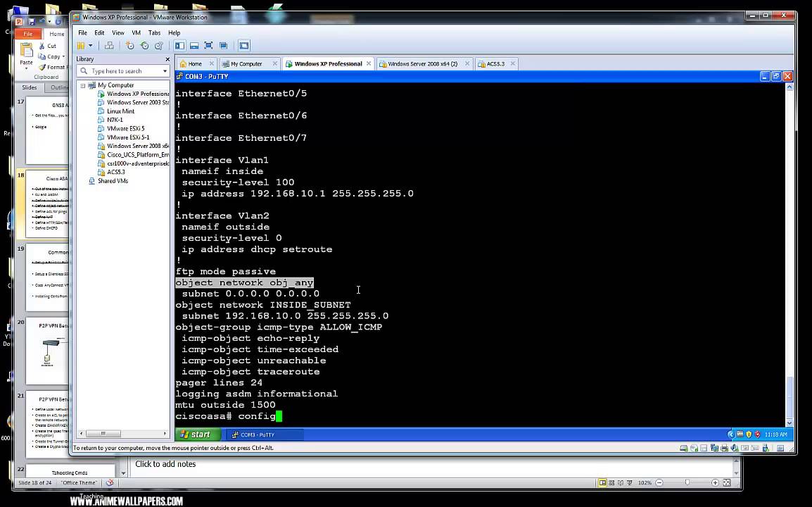Click the VMware Tools tray icon
Screen dimensions: 812x507
point(740,434)
